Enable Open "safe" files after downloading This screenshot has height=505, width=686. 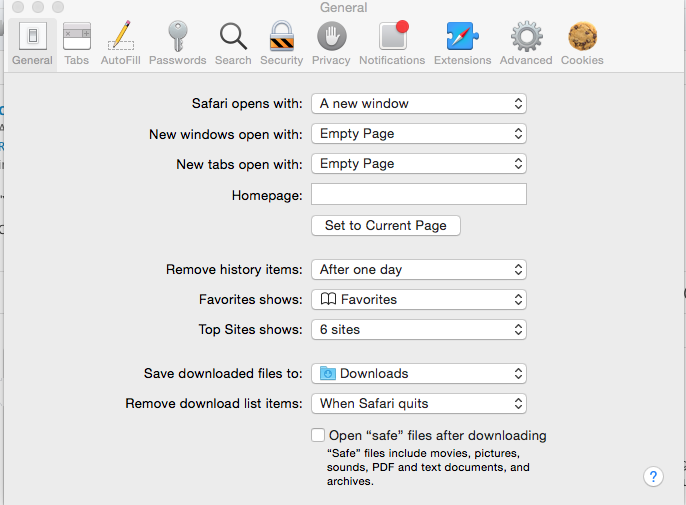point(318,435)
